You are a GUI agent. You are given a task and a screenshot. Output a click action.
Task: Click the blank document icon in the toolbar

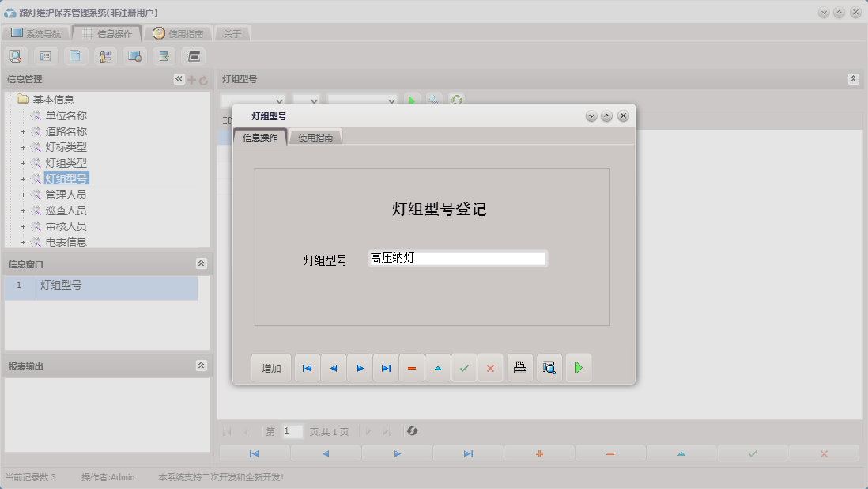coord(75,56)
